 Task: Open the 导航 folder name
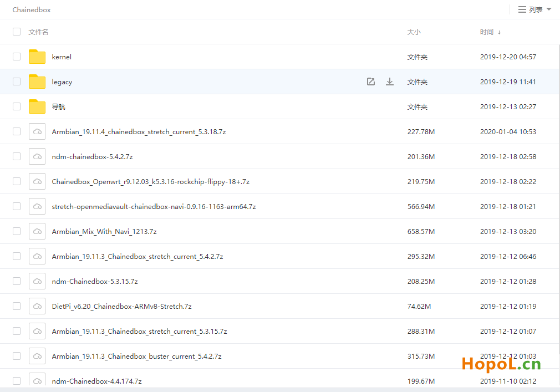coord(59,107)
